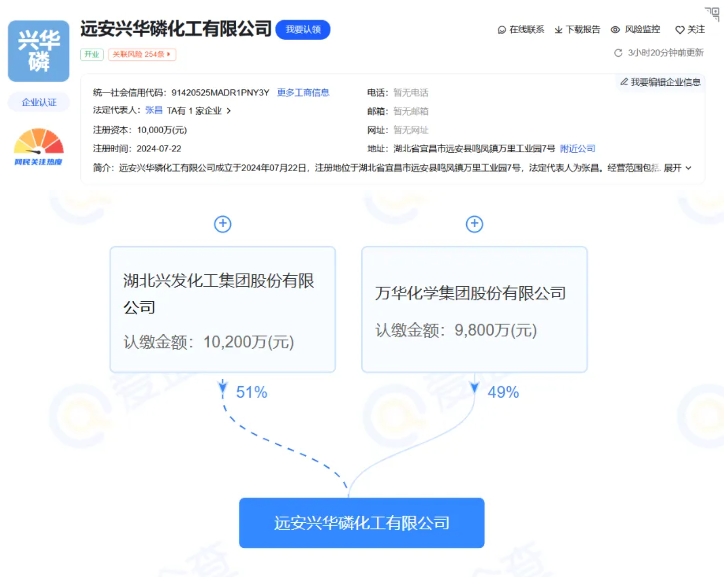Viewport: 724px width, 577px height.
Task: Click credit code 91420525MADR1PNY3Y
Action: click(220, 93)
